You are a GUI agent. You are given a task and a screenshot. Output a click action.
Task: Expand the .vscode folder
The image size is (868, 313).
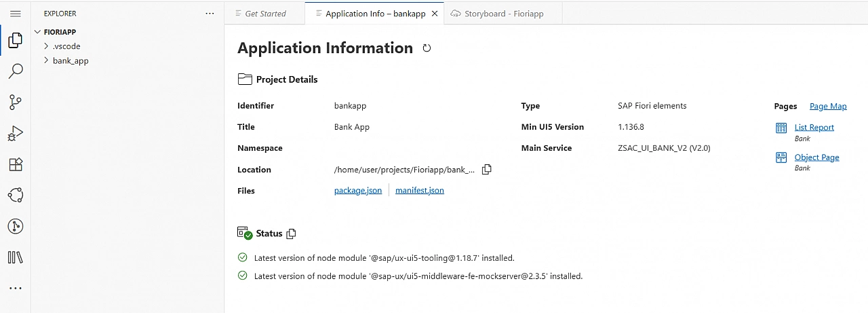pos(66,46)
